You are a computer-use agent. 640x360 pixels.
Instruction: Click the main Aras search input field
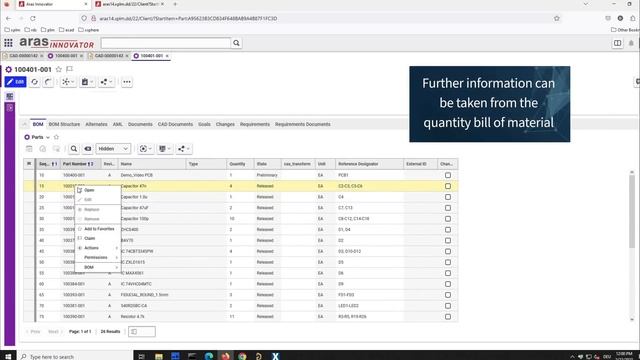click(x=166, y=43)
